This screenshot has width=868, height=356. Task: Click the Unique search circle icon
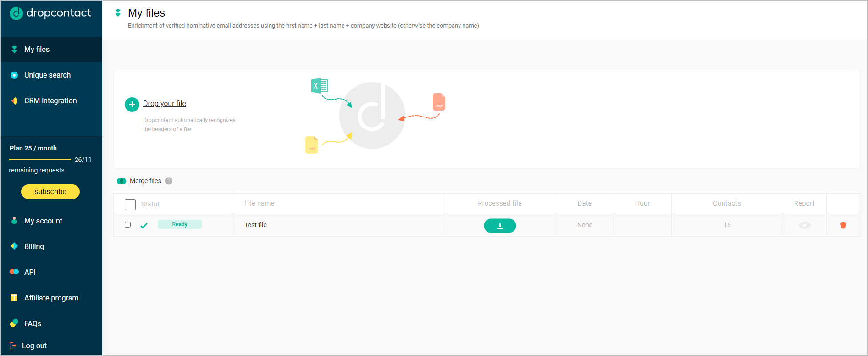pos(14,75)
